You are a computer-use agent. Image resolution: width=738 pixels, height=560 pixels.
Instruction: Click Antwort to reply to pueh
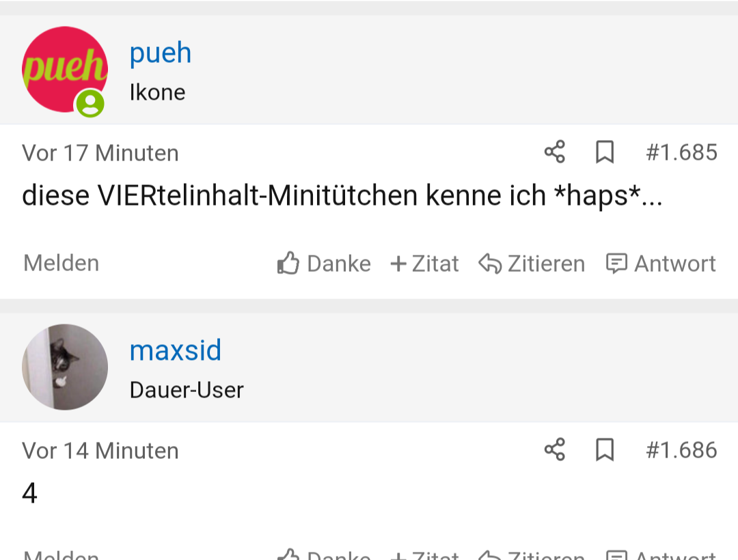click(661, 264)
